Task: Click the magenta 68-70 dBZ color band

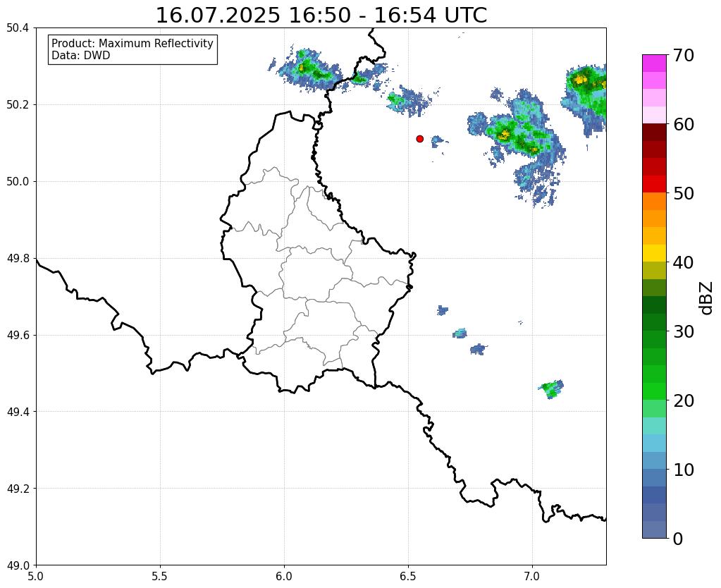Action: [654, 63]
